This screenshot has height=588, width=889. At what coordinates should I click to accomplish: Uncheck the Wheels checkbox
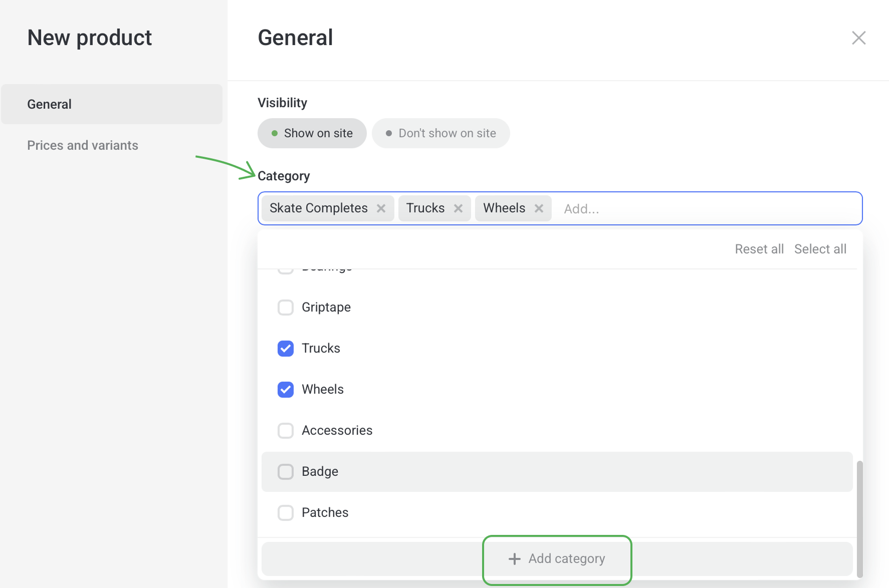286,390
